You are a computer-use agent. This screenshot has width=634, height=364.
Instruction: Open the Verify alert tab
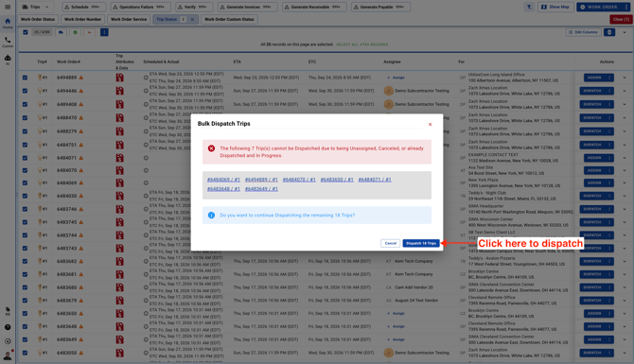pyautogui.click(x=194, y=7)
